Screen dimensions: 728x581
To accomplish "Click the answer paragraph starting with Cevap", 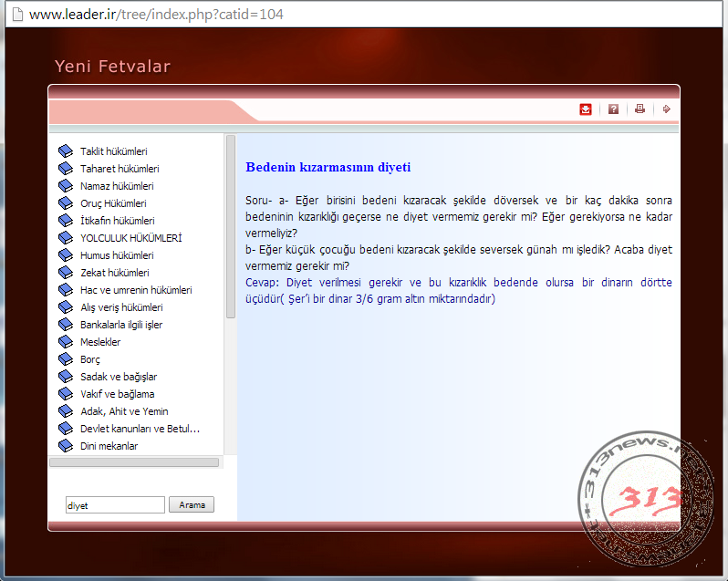I will [459, 290].
